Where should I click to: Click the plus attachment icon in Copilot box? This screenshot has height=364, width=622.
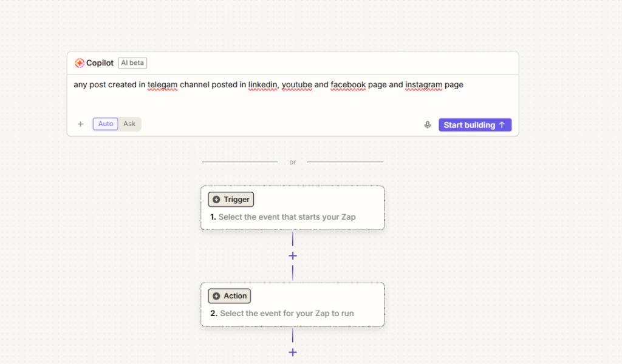click(80, 124)
